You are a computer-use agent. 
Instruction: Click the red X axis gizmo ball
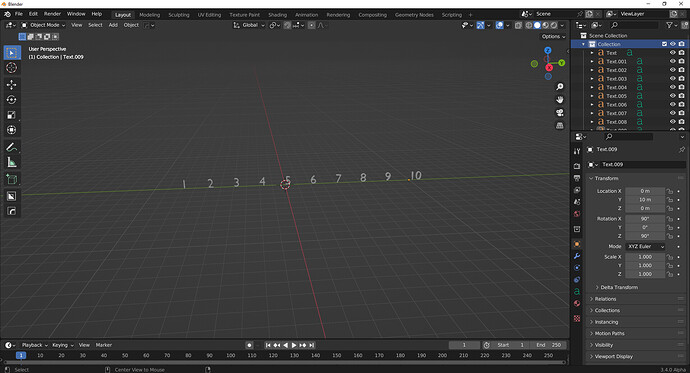(x=549, y=68)
